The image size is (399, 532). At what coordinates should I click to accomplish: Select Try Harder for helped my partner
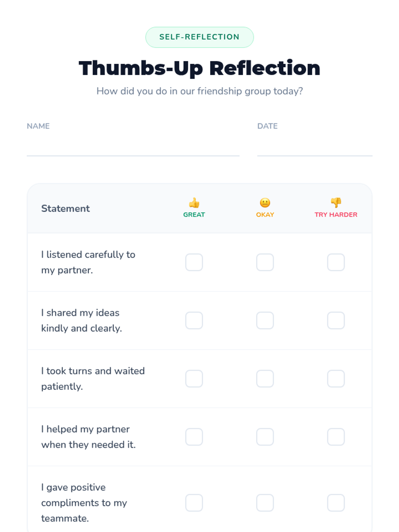pos(336,437)
